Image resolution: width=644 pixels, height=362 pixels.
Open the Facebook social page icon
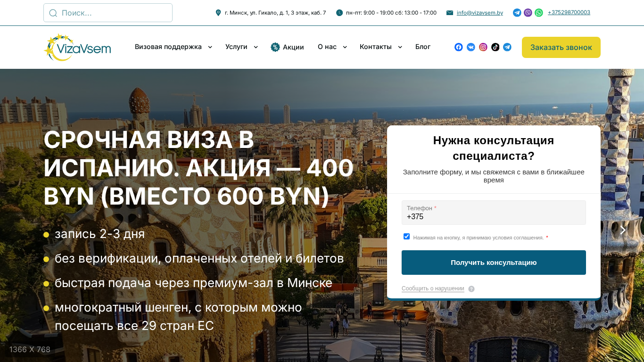coord(459,47)
